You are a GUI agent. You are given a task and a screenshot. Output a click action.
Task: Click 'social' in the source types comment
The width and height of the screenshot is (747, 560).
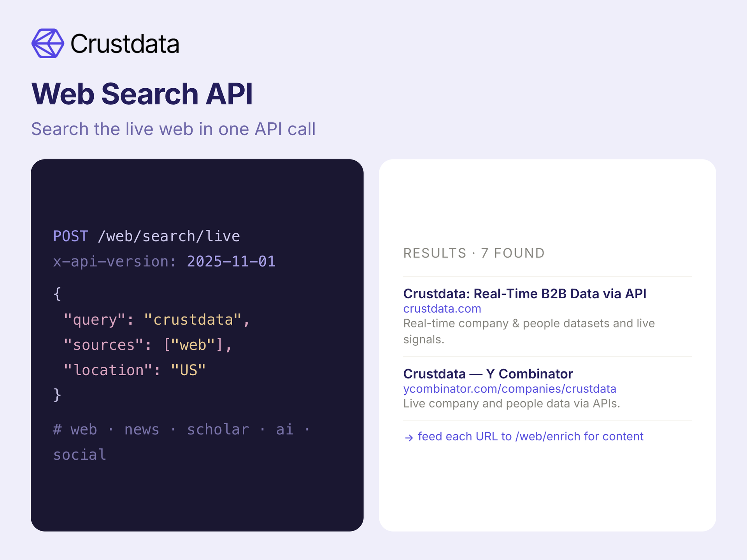coord(80,455)
